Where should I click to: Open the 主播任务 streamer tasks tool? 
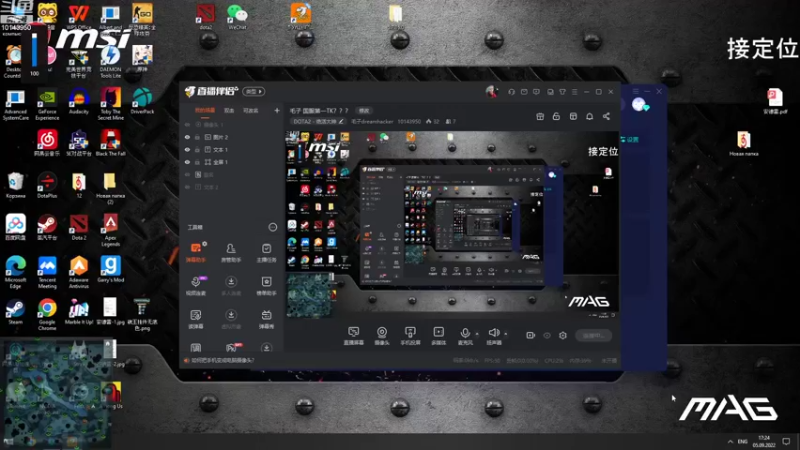click(x=266, y=253)
